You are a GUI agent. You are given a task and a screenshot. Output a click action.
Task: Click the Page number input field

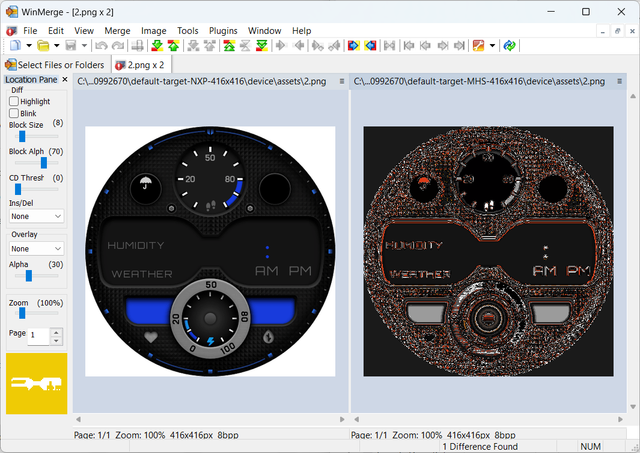click(x=39, y=336)
